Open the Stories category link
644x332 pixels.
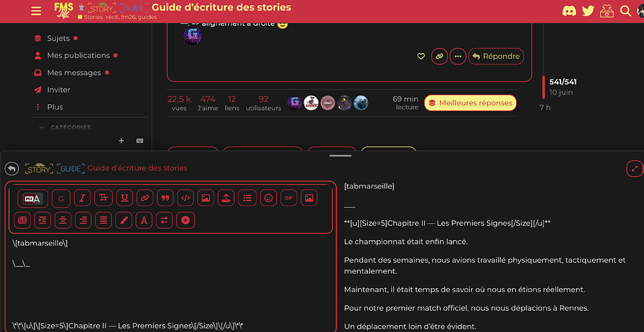(x=91, y=17)
